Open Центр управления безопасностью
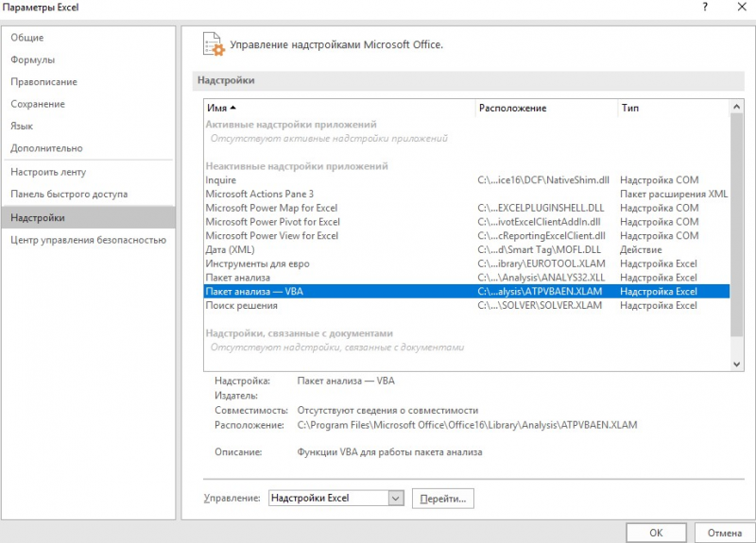756x543 pixels. (x=88, y=240)
